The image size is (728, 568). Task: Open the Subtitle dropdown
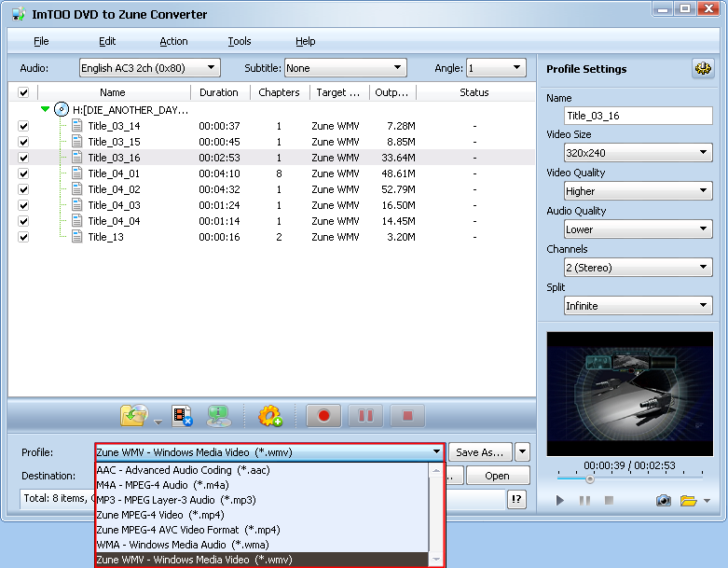coord(346,68)
